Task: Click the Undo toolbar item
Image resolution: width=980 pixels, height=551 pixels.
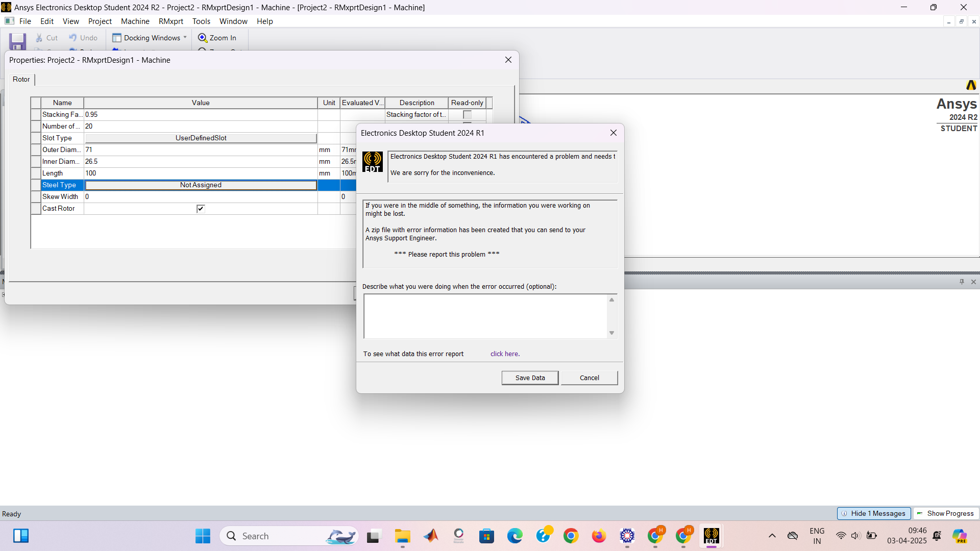Action: [83, 38]
